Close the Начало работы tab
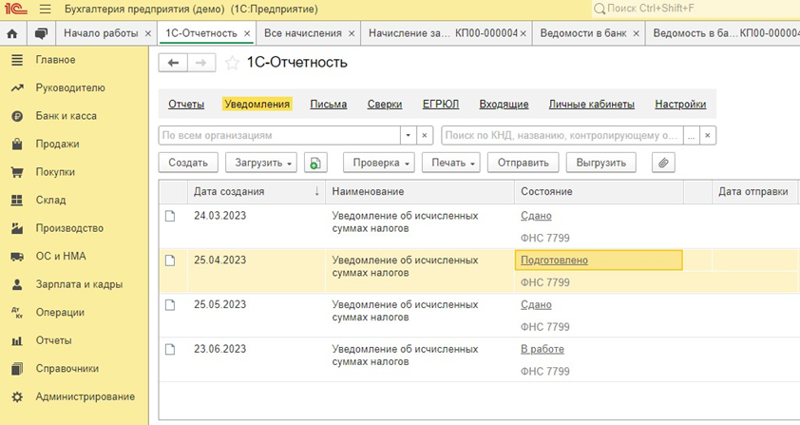 click(x=148, y=34)
